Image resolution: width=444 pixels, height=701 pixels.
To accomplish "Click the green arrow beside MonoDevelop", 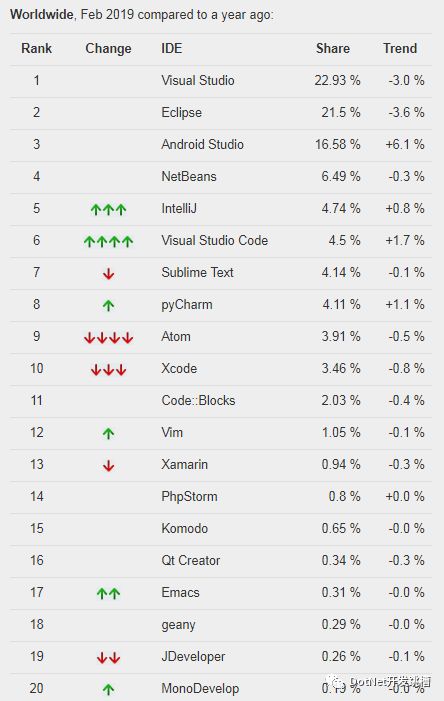I will pos(108,689).
